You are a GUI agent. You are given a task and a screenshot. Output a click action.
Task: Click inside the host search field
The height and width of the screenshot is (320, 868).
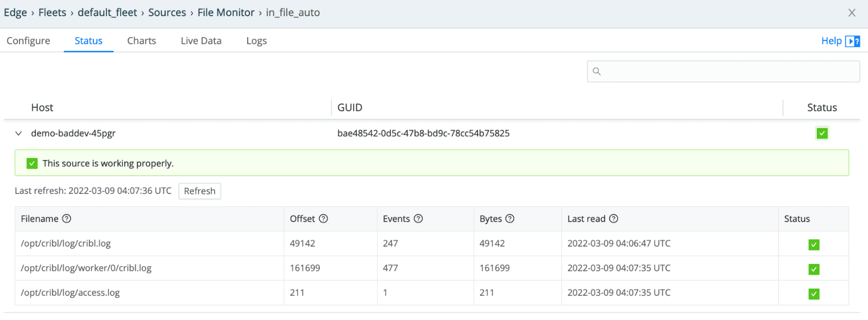(x=729, y=71)
